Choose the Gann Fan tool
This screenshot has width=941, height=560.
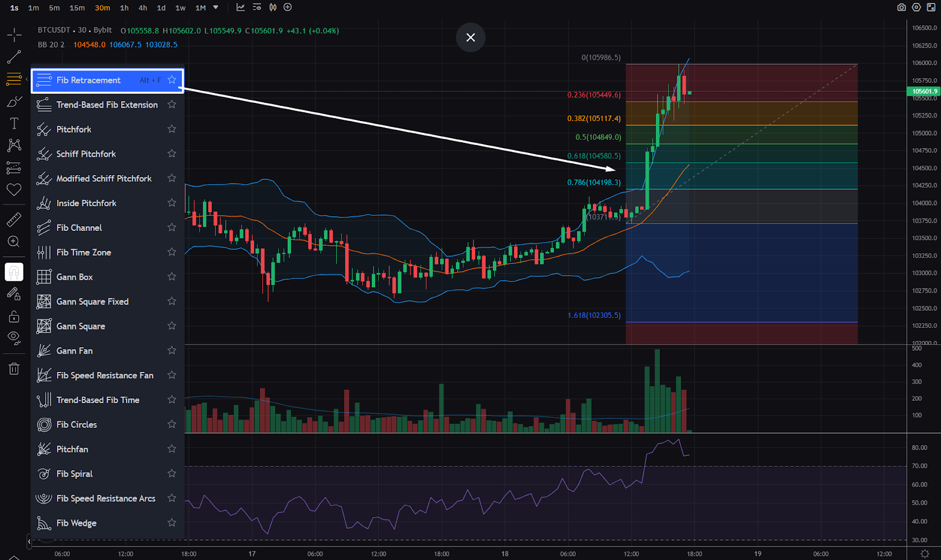click(108, 351)
